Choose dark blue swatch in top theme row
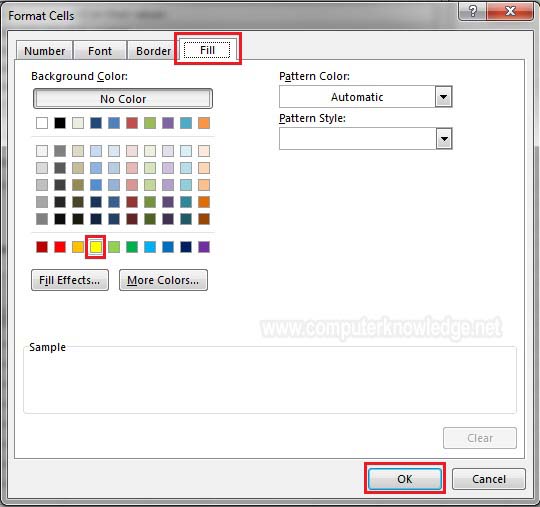Viewport: 540px width, 507px height. click(96, 123)
